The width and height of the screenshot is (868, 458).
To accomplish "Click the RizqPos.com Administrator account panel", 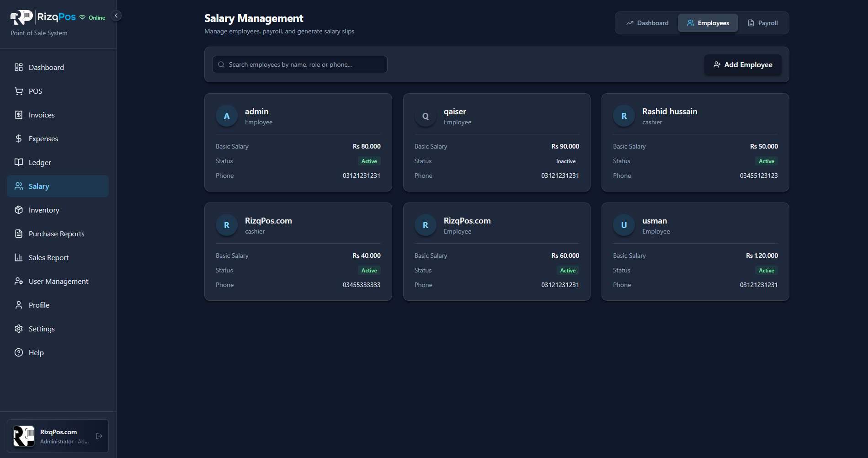I will coord(58,436).
